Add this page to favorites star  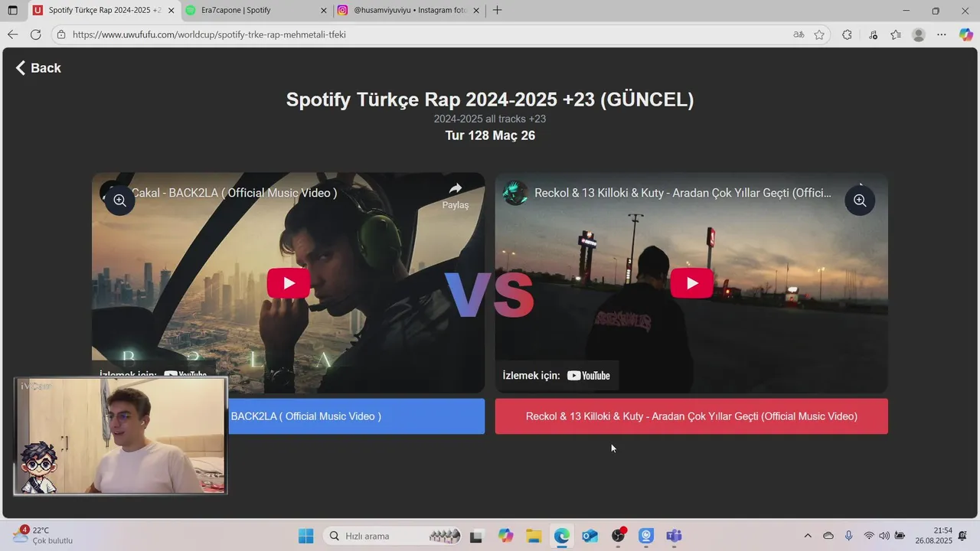point(819,34)
